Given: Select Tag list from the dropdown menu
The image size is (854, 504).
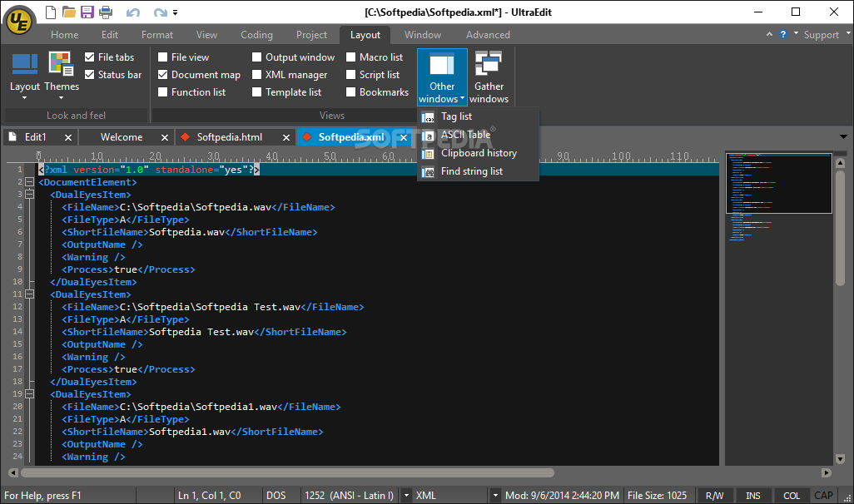Looking at the screenshot, I should pyautogui.click(x=479, y=116).
